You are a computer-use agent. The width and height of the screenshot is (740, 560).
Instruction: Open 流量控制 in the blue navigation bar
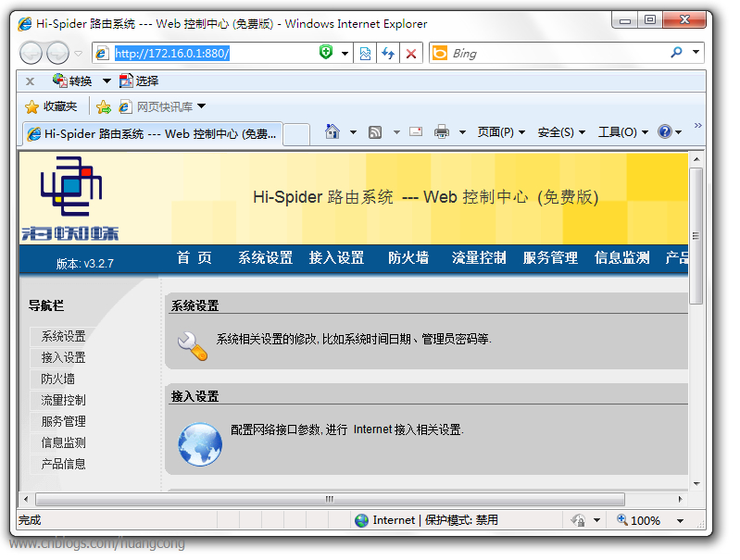coord(479,257)
